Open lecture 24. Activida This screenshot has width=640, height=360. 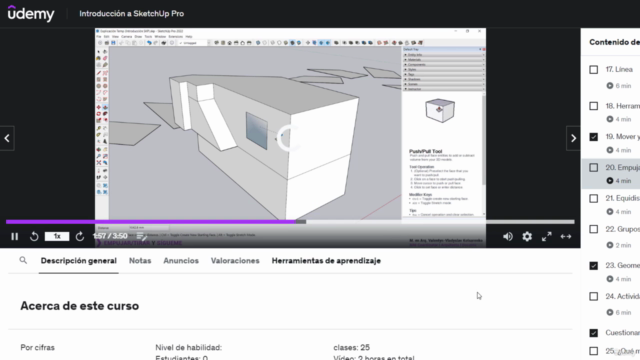[x=622, y=296]
